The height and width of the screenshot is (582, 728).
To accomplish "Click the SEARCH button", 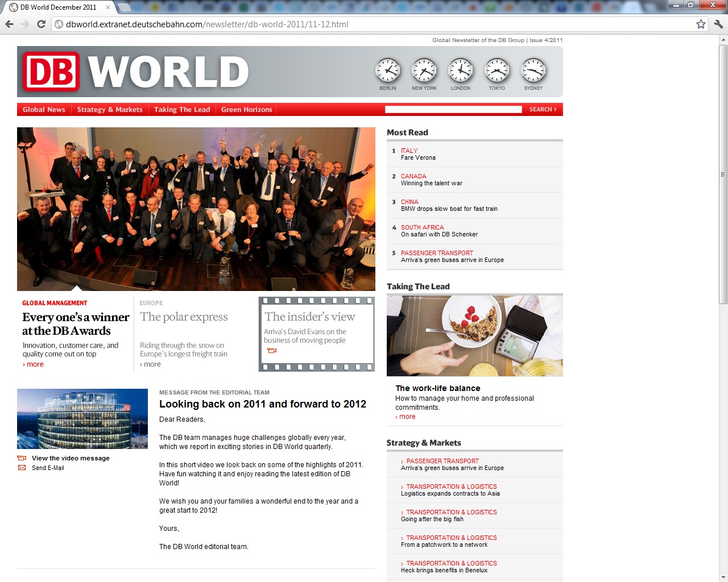I will [542, 110].
